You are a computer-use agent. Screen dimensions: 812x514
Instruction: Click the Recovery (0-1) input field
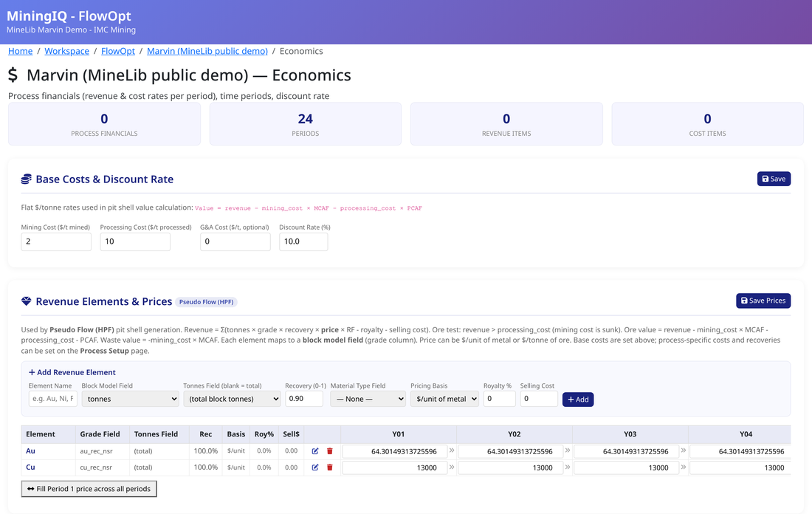coord(304,399)
